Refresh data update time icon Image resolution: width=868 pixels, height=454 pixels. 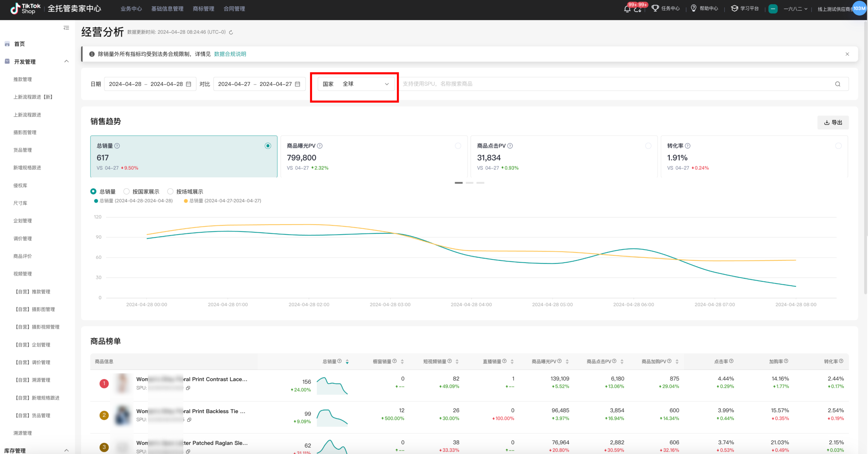(231, 32)
